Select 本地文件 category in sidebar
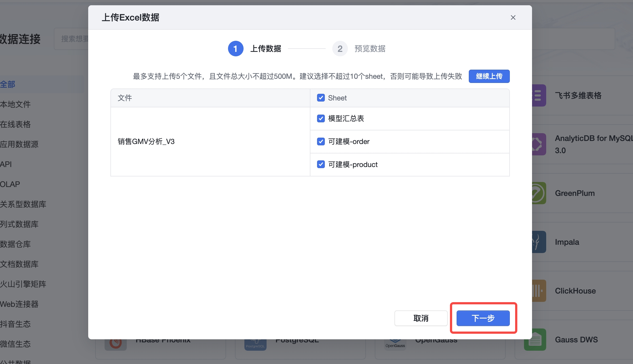This screenshot has height=364, width=633. (x=16, y=104)
